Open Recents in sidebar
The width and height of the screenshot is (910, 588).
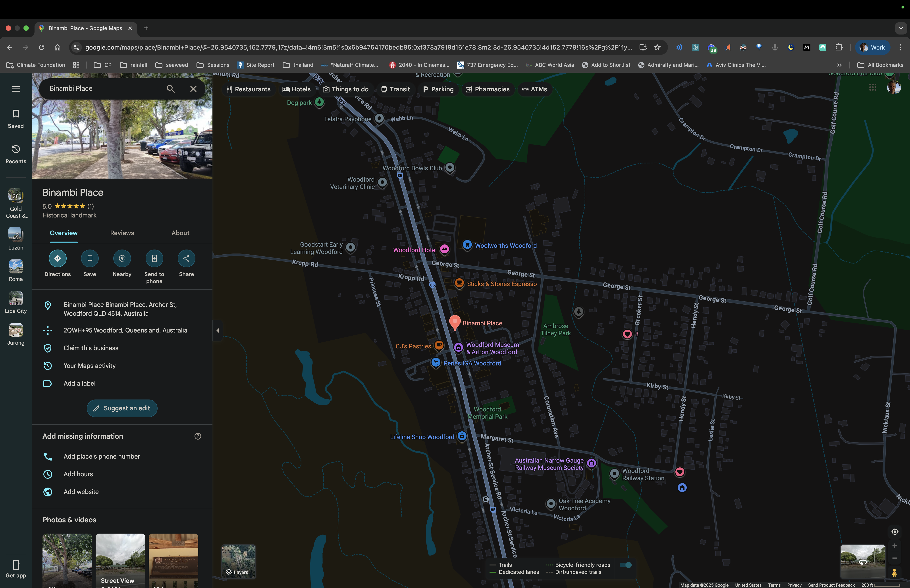click(16, 154)
